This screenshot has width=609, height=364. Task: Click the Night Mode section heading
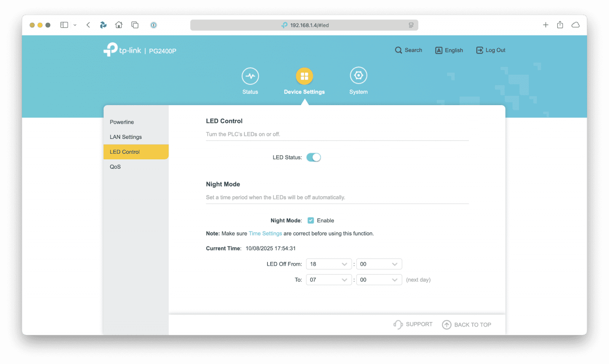pyautogui.click(x=223, y=184)
